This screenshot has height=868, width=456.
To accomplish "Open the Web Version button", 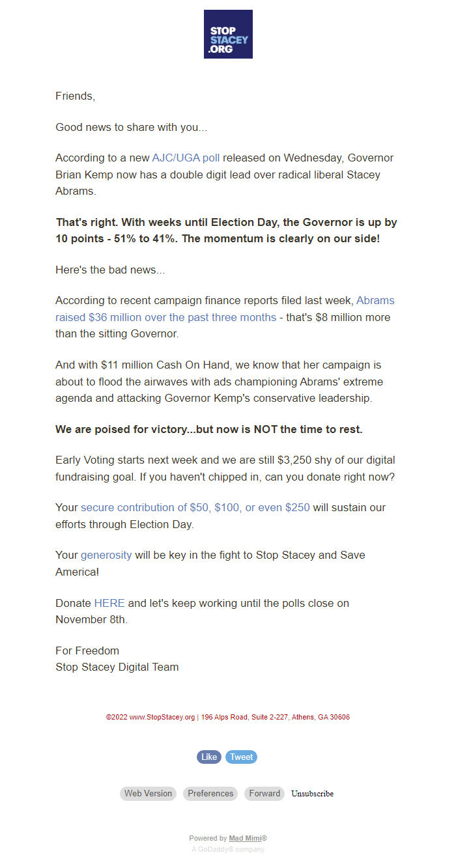I will click(x=148, y=793).
